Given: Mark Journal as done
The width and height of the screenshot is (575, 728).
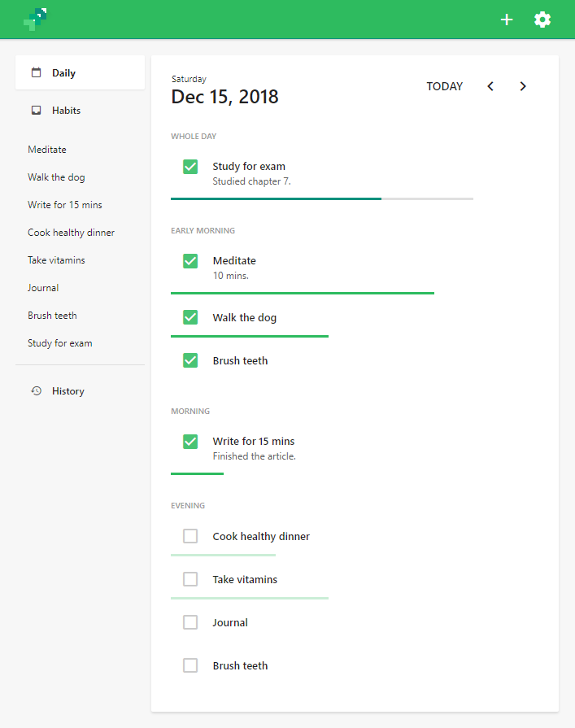Looking at the screenshot, I should click(190, 622).
